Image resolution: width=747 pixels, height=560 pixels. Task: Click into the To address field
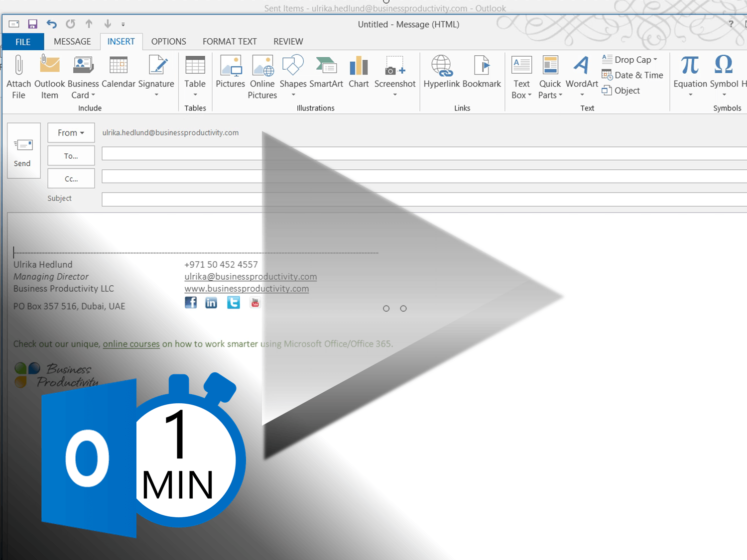[424, 154]
